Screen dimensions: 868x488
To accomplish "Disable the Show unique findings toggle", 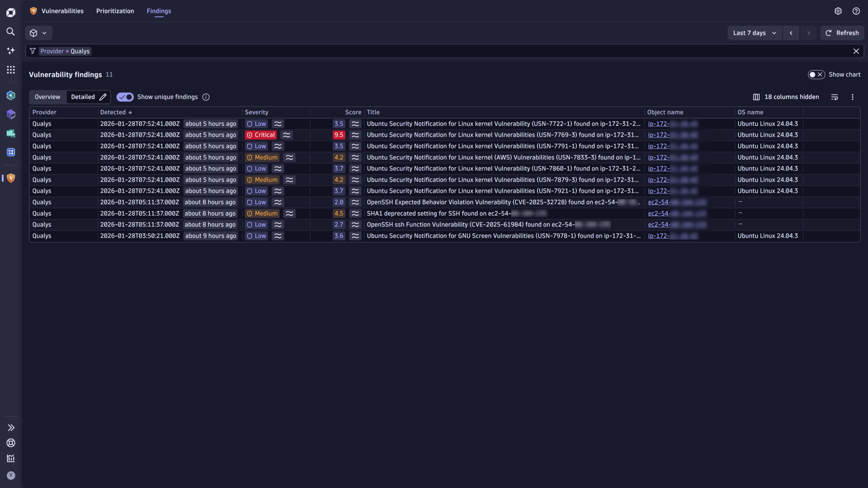I will (x=125, y=97).
